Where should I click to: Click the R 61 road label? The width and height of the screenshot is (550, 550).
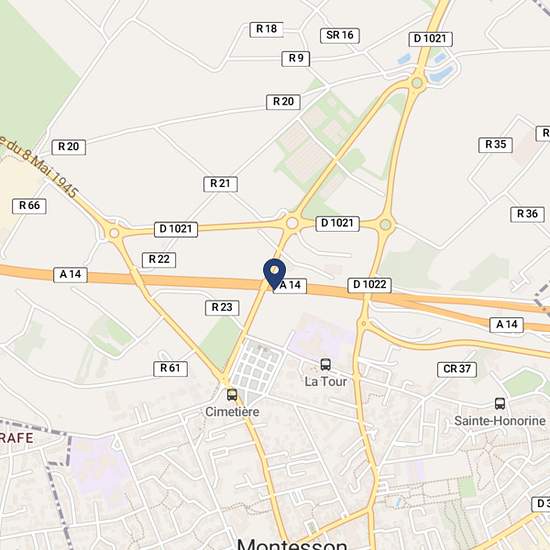tap(170, 369)
